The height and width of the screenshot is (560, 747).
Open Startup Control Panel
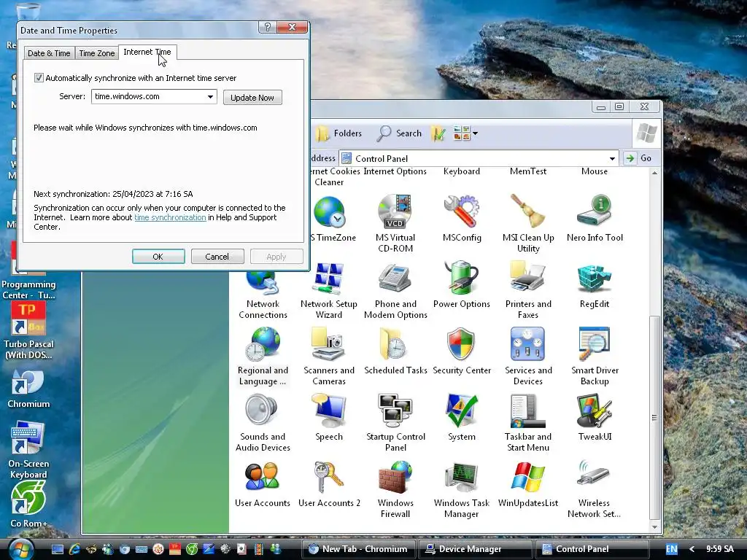click(x=395, y=422)
